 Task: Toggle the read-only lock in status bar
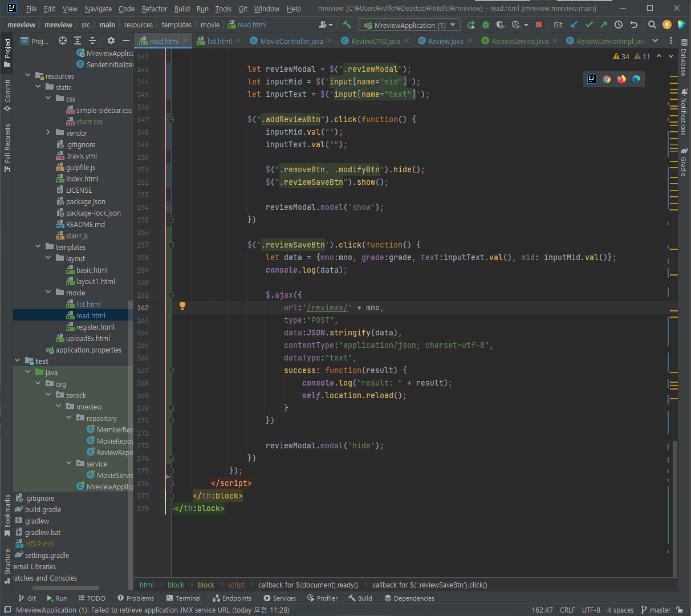[x=680, y=610]
